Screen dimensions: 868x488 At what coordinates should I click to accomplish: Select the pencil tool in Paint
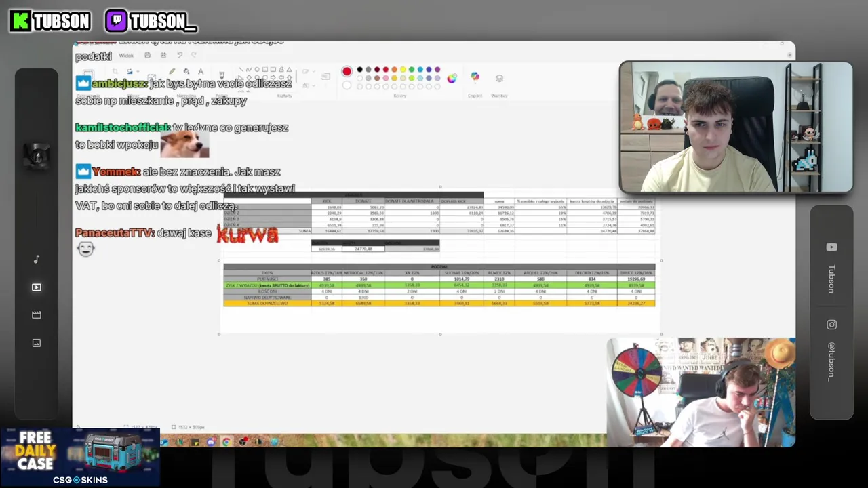[172, 71]
